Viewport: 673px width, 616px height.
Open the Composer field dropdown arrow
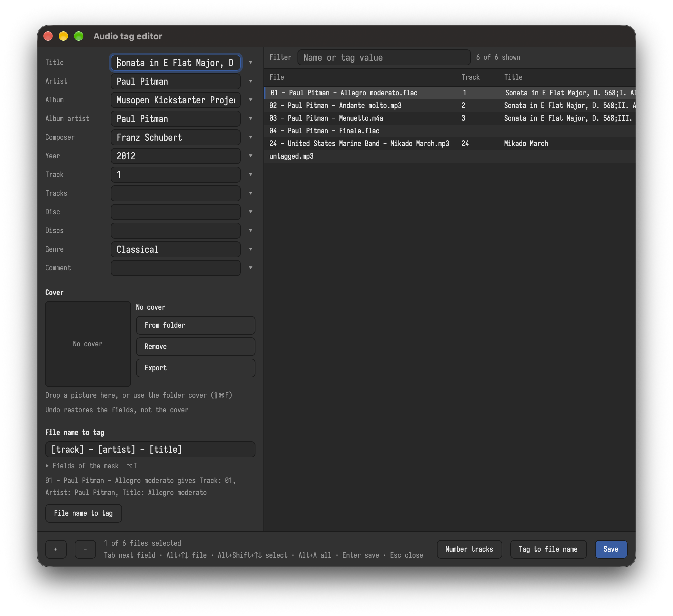click(250, 137)
